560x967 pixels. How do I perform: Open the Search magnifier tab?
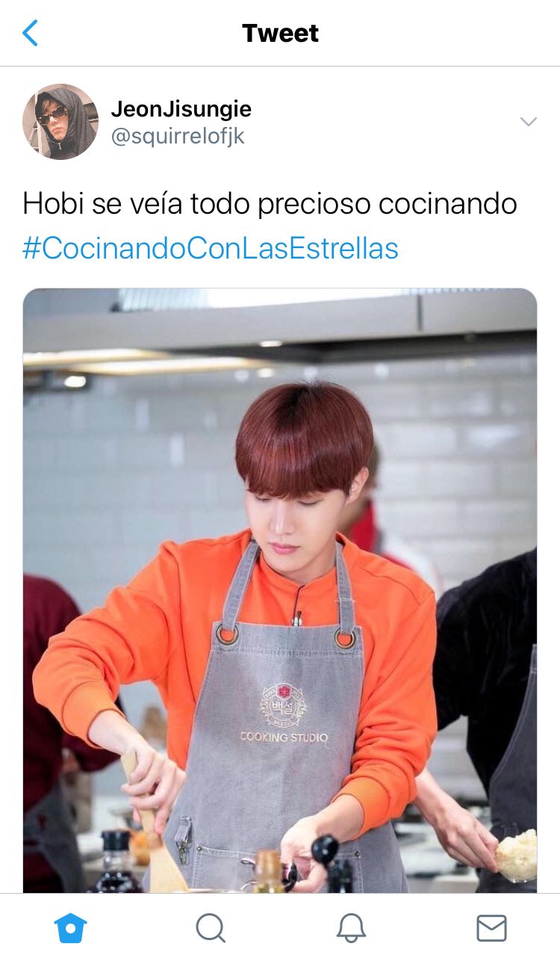(211, 928)
